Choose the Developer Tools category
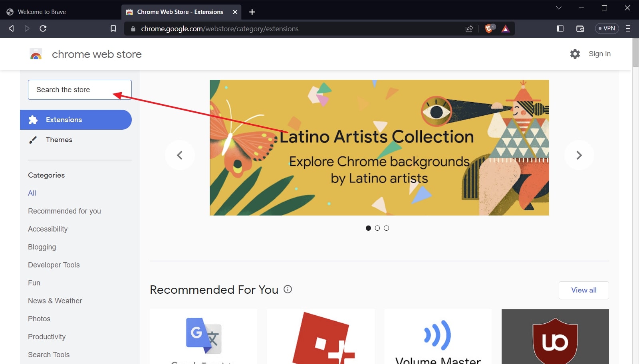The image size is (639, 364). click(x=54, y=265)
